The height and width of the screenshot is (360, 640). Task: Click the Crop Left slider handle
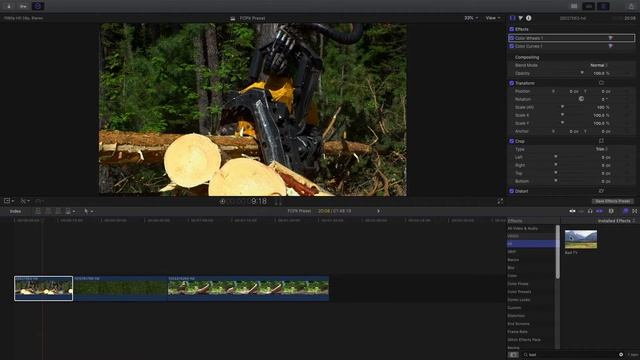pos(556,157)
